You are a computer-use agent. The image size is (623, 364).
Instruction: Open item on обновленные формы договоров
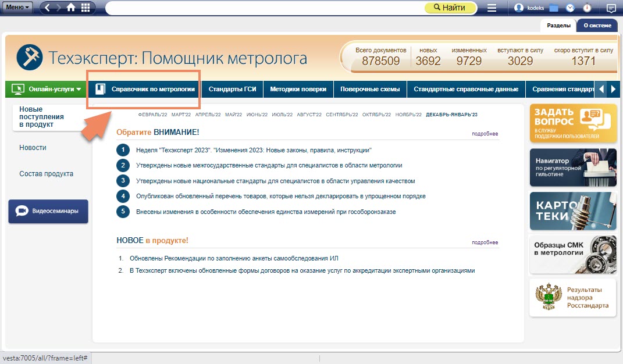(302, 270)
